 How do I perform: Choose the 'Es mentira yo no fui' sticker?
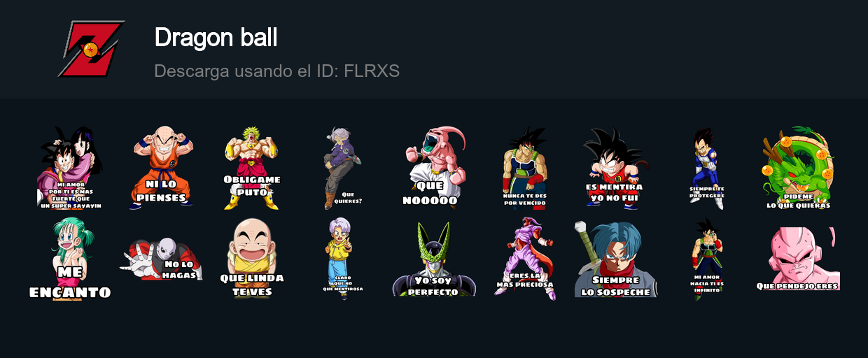tap(615, 168)
